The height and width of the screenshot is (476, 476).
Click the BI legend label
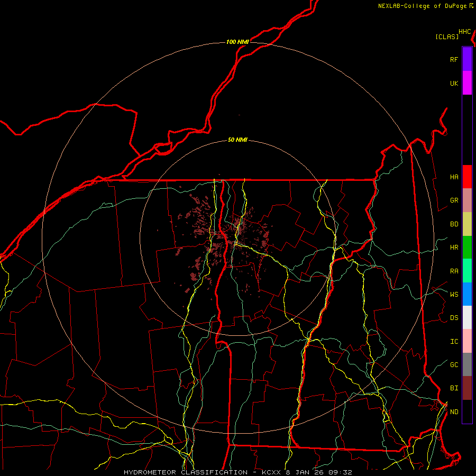(x=454, y=388)
